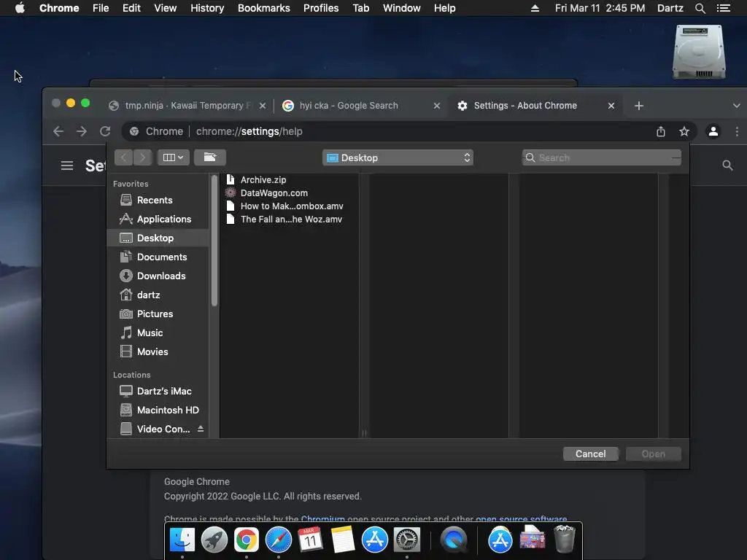Image resolution: width=747 pixels, height=560 pixels.
Task: Click the Settings page search magnifier
Action: [727, 166]
